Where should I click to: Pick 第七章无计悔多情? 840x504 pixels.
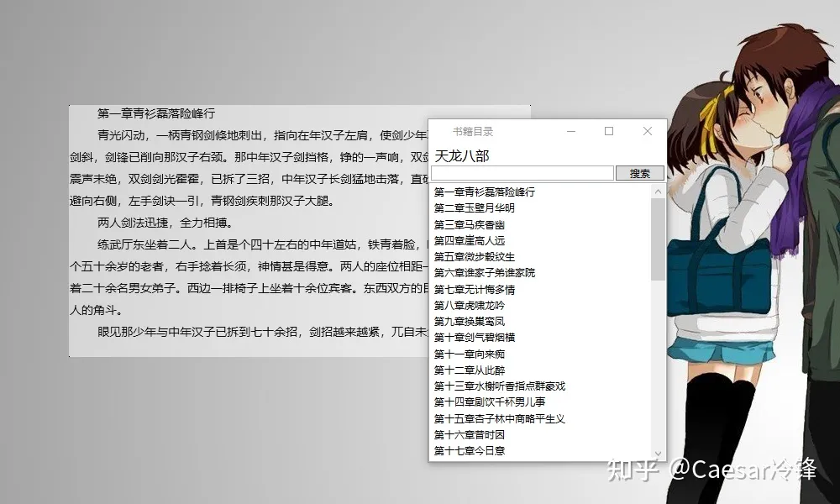[x=474, y=289]
